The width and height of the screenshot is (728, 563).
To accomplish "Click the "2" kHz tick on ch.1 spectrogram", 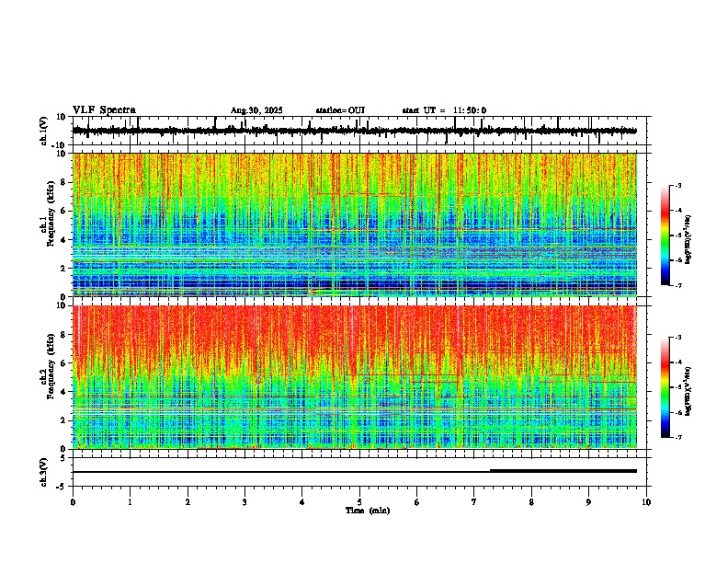I will [x=63, y=268].
